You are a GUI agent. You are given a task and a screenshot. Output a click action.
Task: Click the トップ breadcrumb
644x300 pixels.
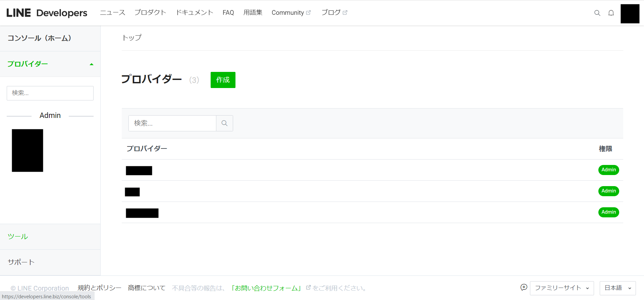pyautogui.click(x=132, y=38)
